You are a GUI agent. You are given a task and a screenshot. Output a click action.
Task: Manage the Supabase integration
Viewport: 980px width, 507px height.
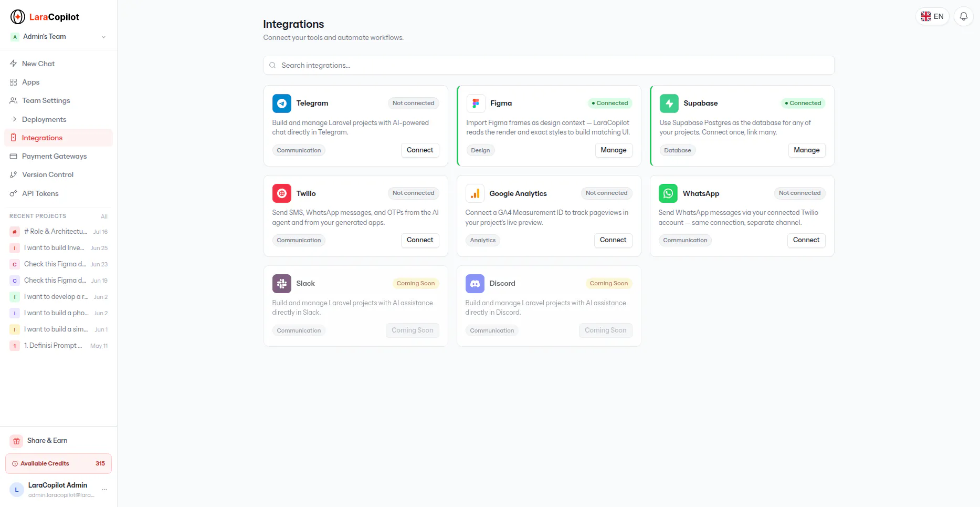tap(807, 150)
